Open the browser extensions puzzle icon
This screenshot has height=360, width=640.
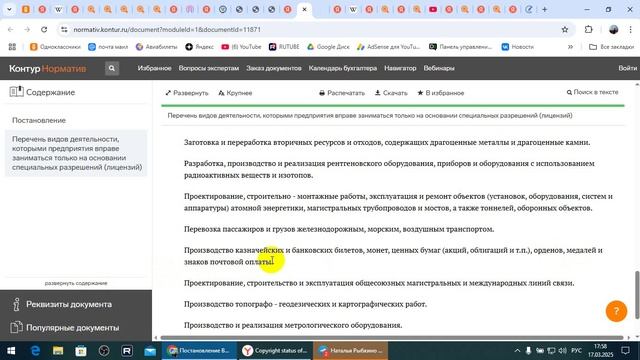pyautogui.click(x=589, y=29)
